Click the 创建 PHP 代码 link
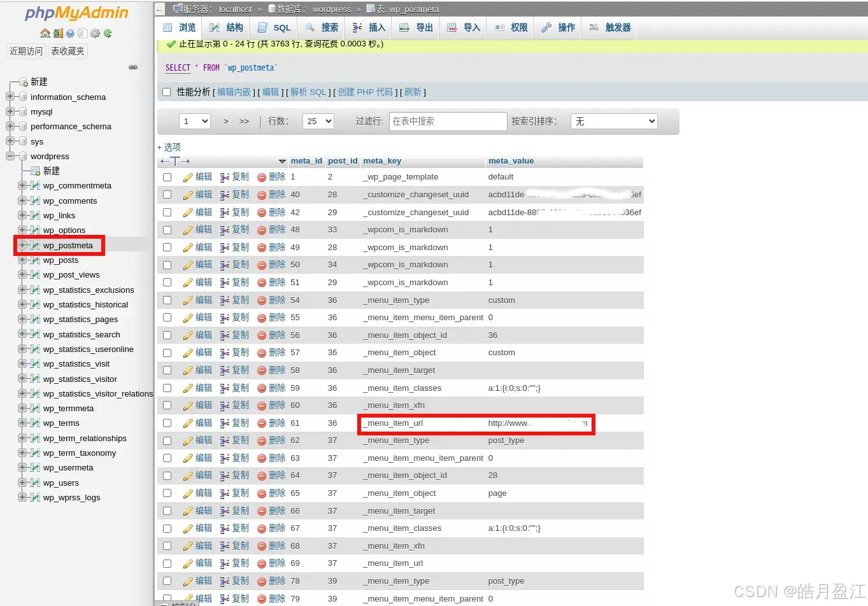Viewport: 868px width, 606px height. (365, 92)
